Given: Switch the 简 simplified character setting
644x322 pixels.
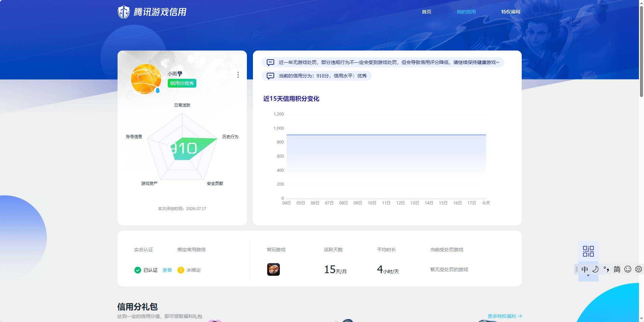Looking at the screenshot, I should point(617,269).
